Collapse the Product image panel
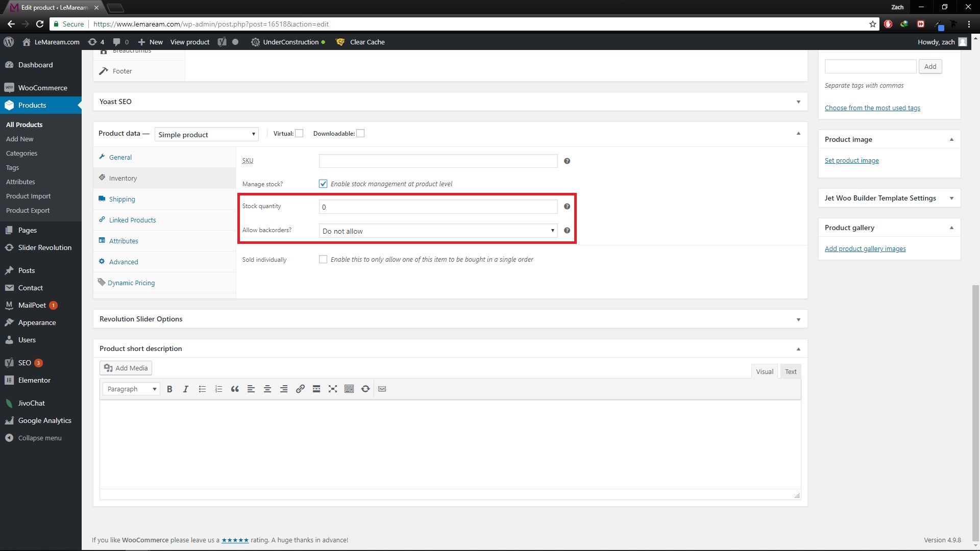Image resolution: width=980 pixels, height=551 pixels. pyautogui.click(x=951, y=140)
